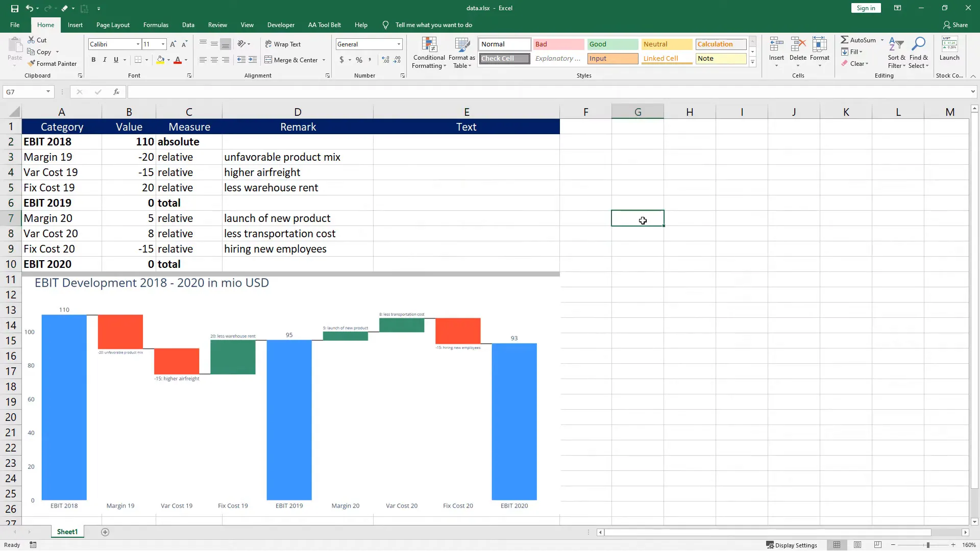Click the Insert Cells icon
The image size is (980, 551).
tap(776, 44)
